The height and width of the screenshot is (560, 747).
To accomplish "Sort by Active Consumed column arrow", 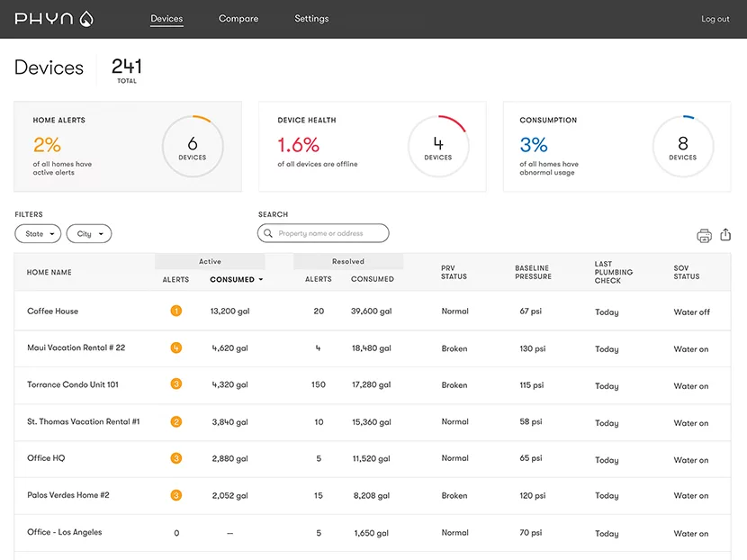I will tap(261, 280).
